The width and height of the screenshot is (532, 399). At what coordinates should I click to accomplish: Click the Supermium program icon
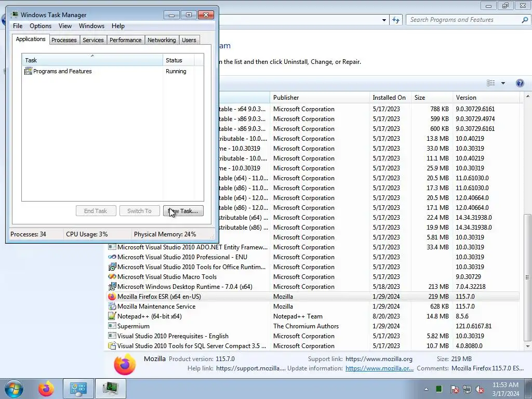click(x=112, y=326)
